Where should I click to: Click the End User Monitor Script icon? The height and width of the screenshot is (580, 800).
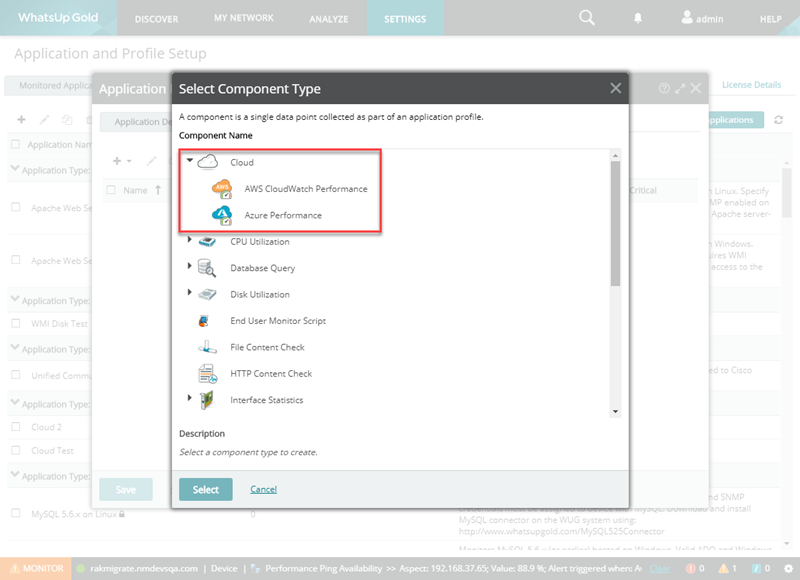click(x=208, y=321)
